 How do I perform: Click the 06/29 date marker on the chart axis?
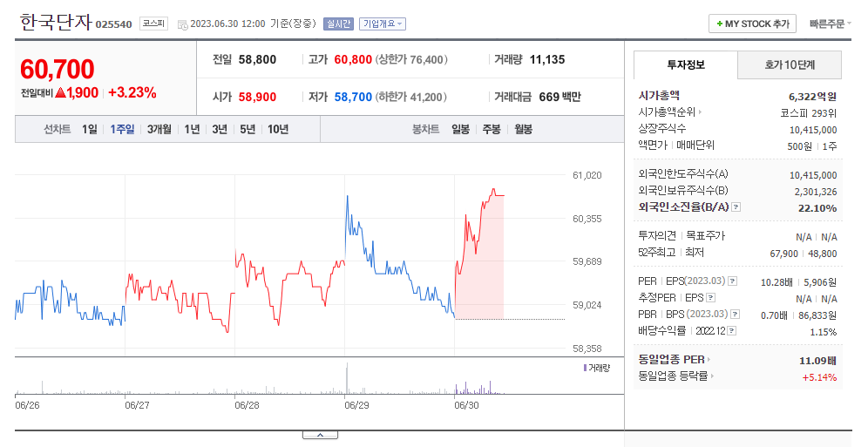[x=356, y=405]
